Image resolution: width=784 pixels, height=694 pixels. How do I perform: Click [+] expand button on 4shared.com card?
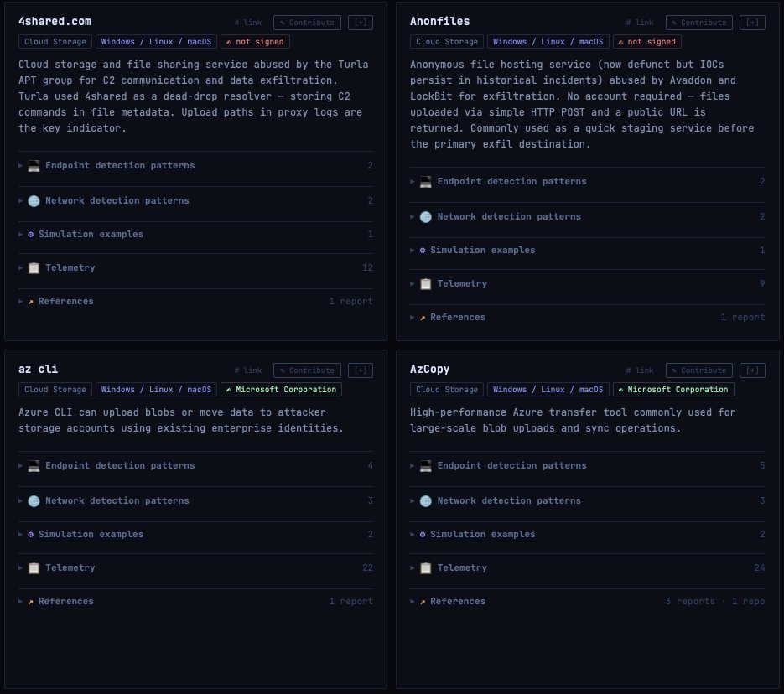click(x=361, y=23)
